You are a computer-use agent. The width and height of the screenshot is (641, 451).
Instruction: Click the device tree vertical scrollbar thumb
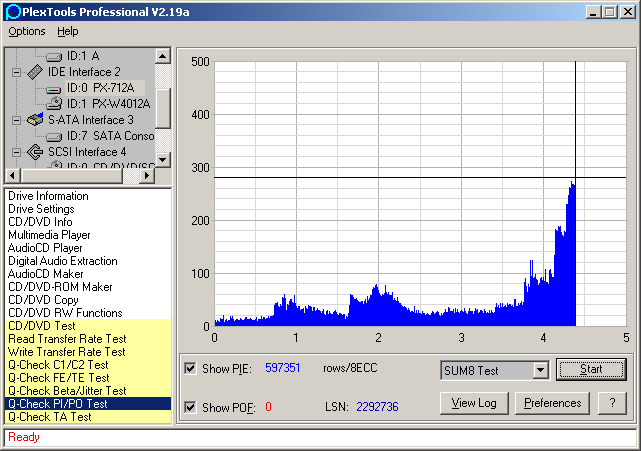click(163, 108)
